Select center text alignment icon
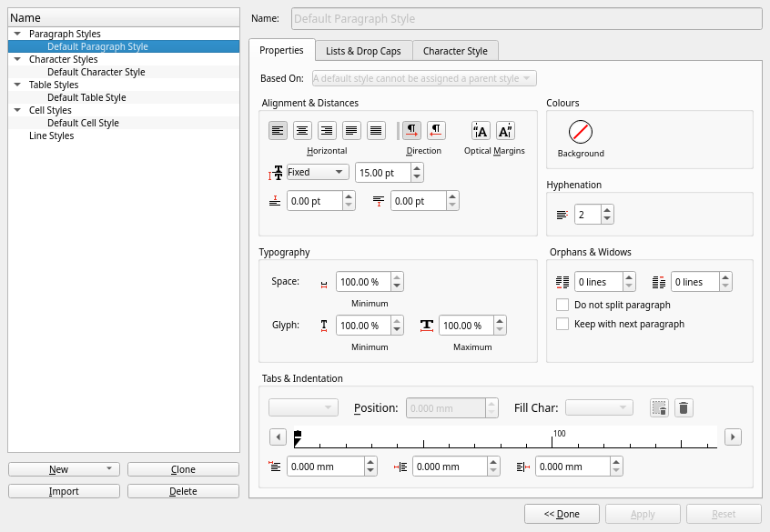Viewport: 770px width, 532px height. (x=302, y=131)
